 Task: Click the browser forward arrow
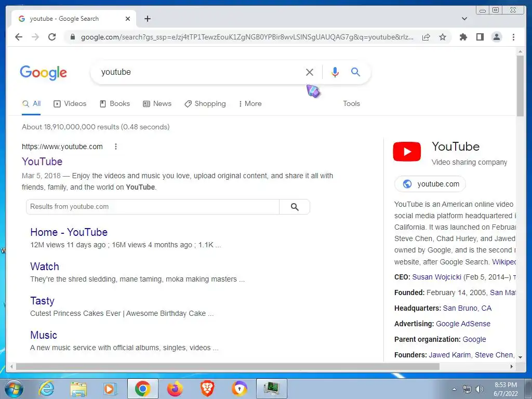pyautogui.click(x=35, y=37)
